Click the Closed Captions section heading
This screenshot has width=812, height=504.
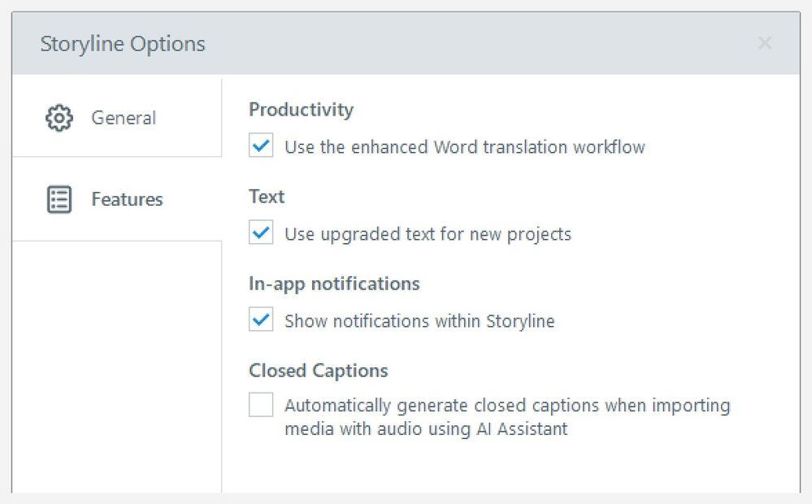(x=319, y=371)
